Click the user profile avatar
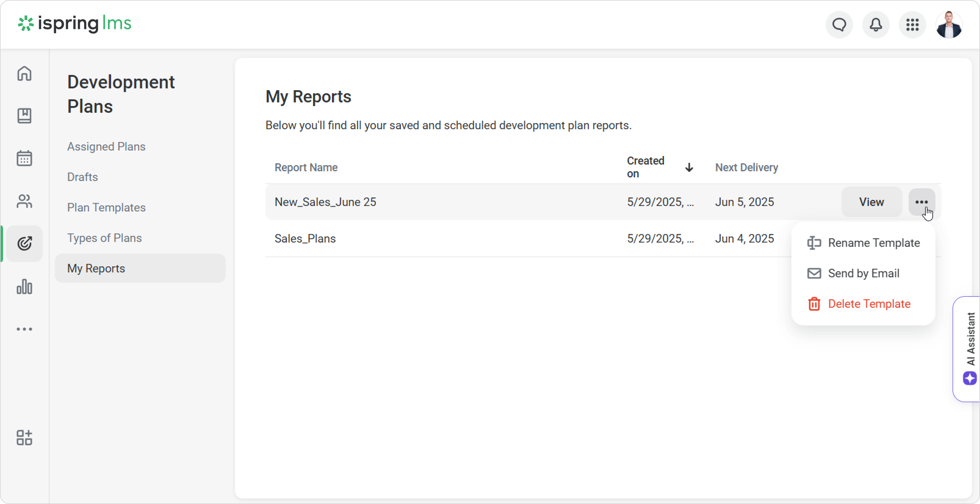980x504 pixels. coord(949,25)
